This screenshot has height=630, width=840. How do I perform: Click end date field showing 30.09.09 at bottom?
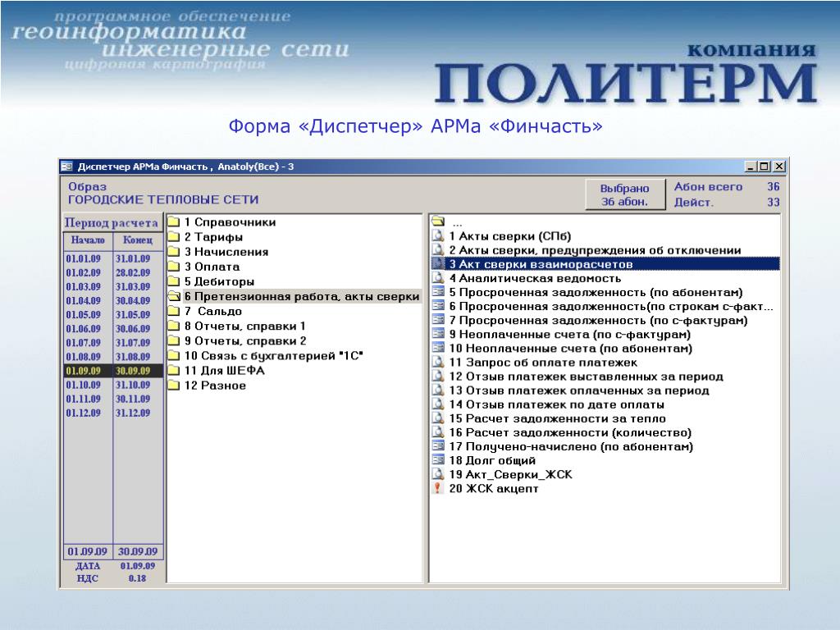(x=138, y=551)
